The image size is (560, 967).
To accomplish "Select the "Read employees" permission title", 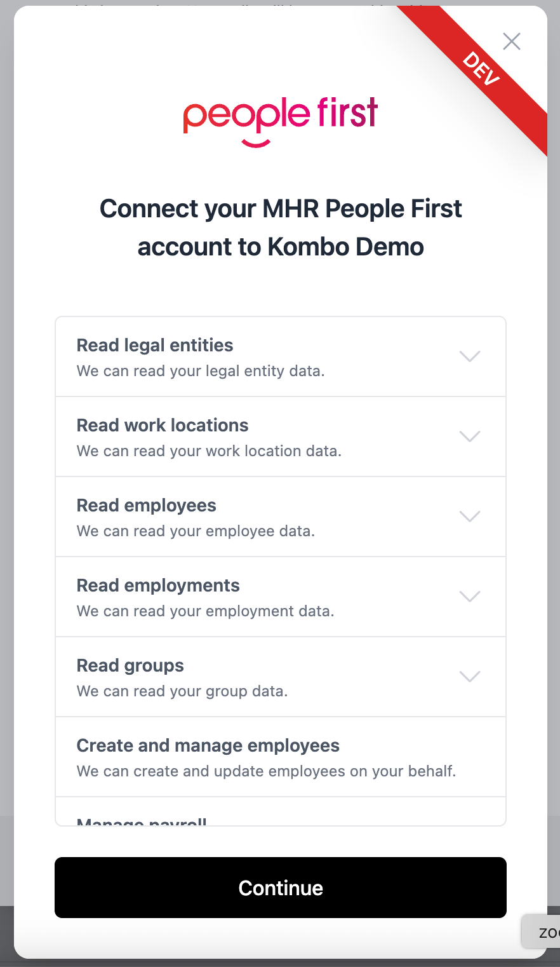I will coord(147,505).
